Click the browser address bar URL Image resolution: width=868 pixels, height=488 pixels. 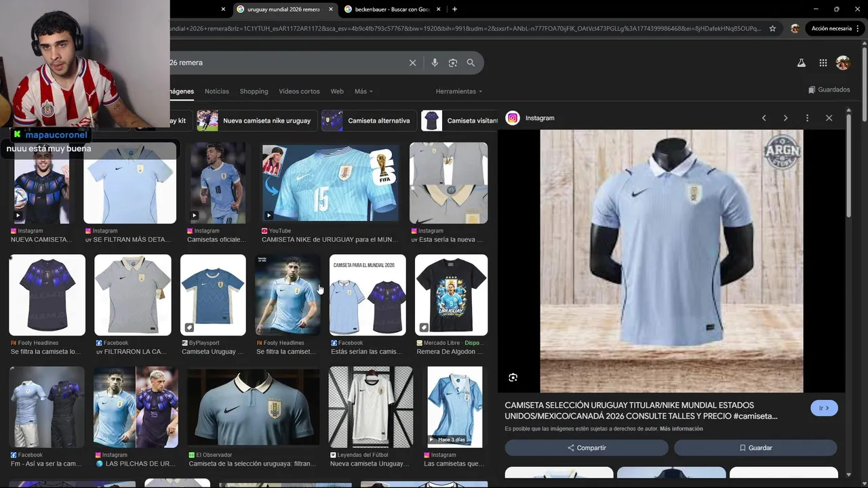coord(467,28)
